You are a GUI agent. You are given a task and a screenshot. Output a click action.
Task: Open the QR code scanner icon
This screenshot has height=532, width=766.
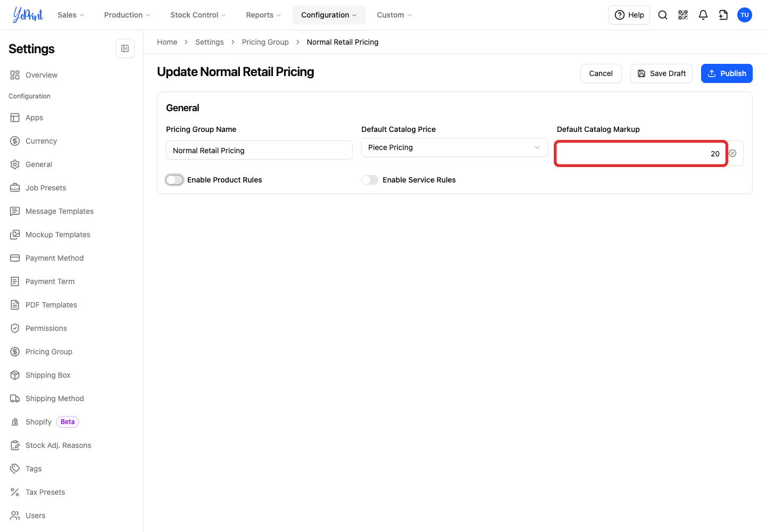click(683, 15)
